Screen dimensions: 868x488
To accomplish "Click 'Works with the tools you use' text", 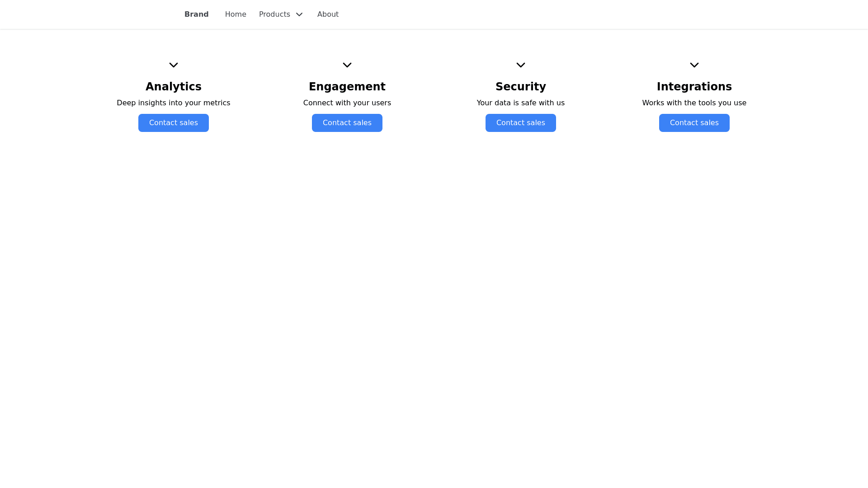I will point(694,103).
